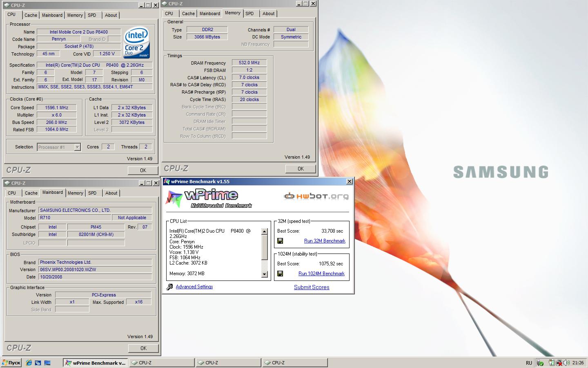Click the Southbridge value 82801IM (ICH9-M)
588x368 pixels.
[96, 234]
